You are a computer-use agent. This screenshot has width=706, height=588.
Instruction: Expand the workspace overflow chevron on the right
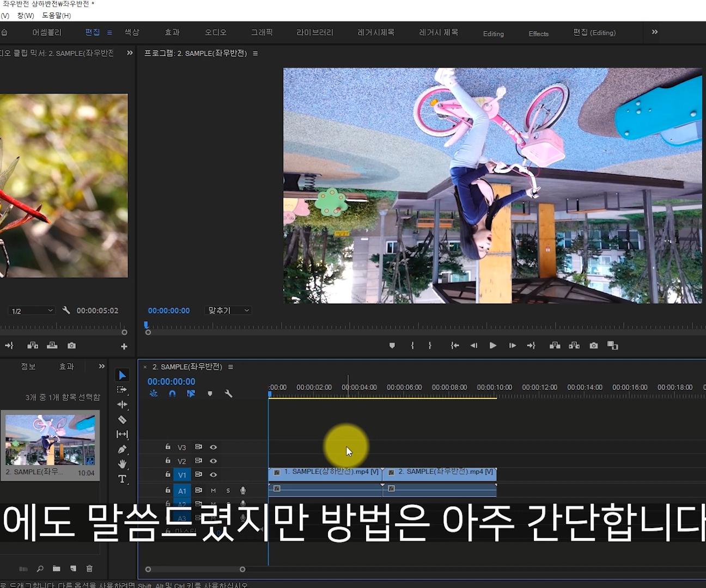point(654,32)
